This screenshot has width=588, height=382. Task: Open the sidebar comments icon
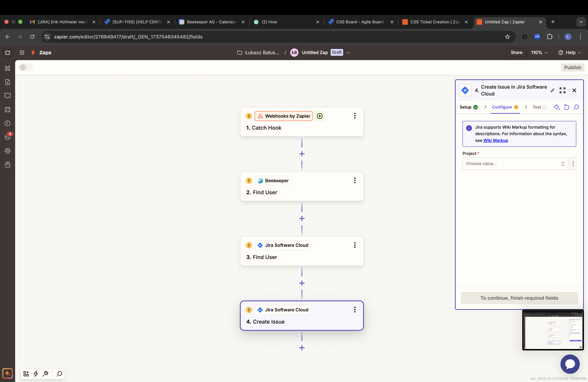pos(8,96)
